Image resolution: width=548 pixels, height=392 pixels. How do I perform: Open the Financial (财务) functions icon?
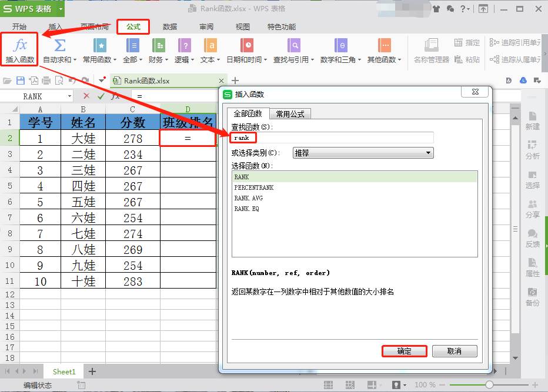point(159,45)
